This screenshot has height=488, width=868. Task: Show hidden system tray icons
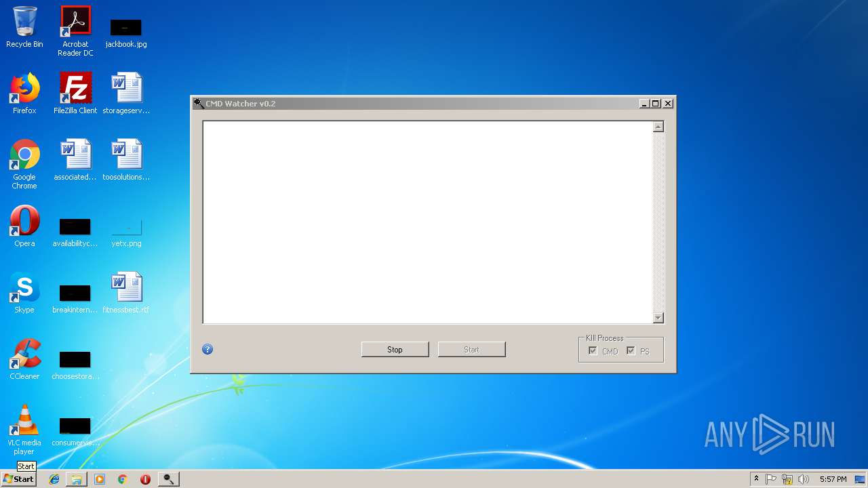pos(756,479)
